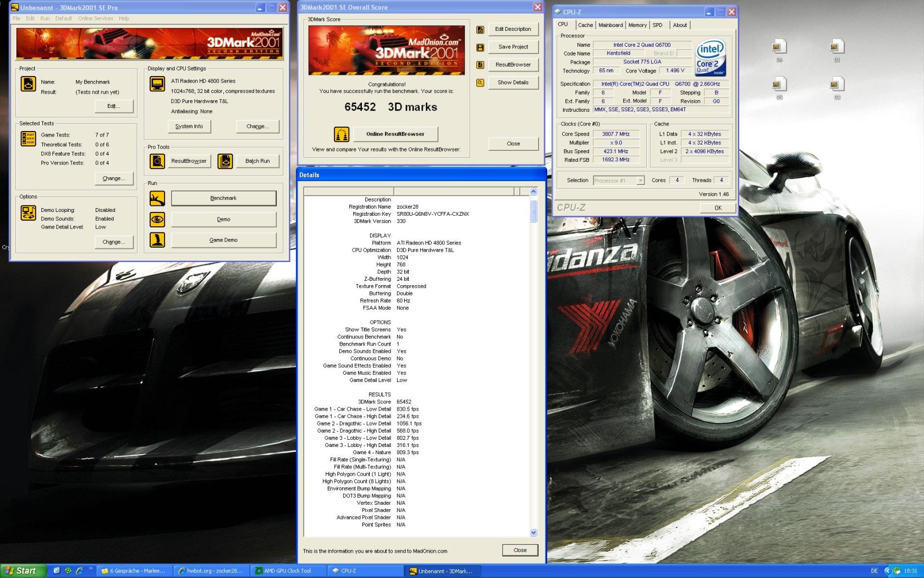Click the Show Details button
Viewport: 924px width, 578px height.
pos(513,83)
